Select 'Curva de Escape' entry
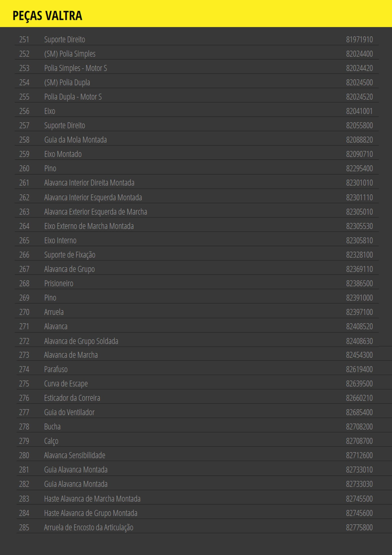Screen dimensions: 392x555 66,384
